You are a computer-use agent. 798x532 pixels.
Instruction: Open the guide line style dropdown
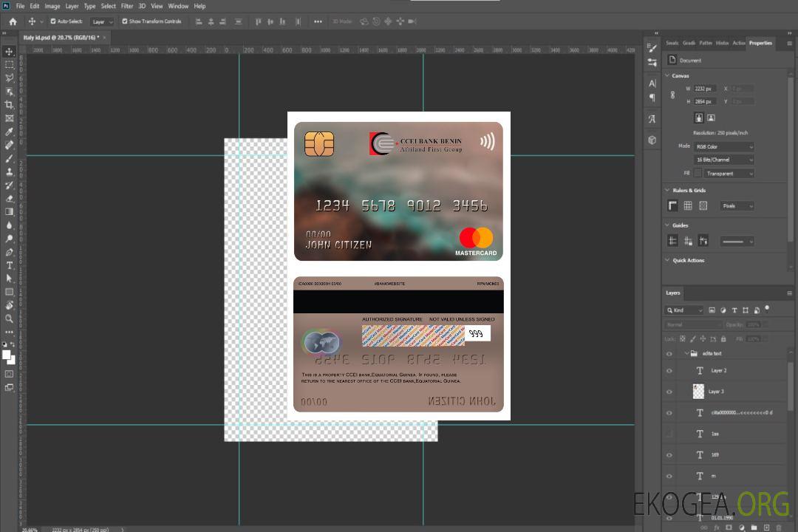tap(737, 242)
